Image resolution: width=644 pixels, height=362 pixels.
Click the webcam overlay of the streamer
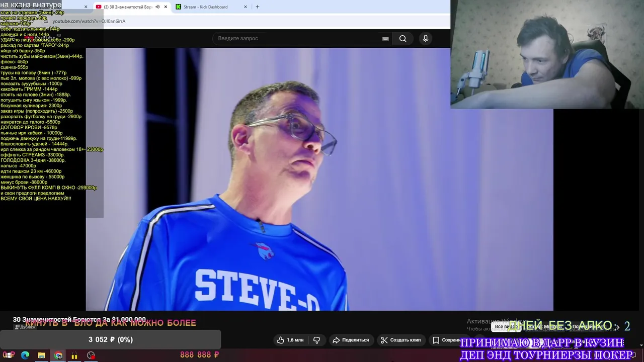tap(547, 54)
